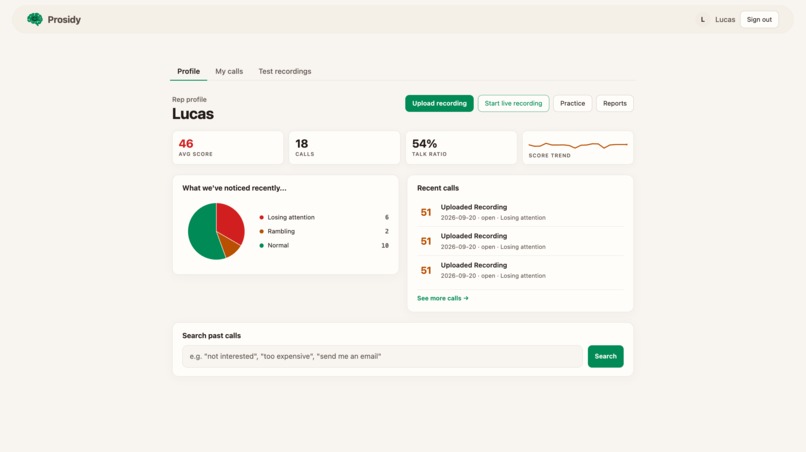Select the Rambling legend label
Screen dimensions: 806x452
tap(281, 231)
